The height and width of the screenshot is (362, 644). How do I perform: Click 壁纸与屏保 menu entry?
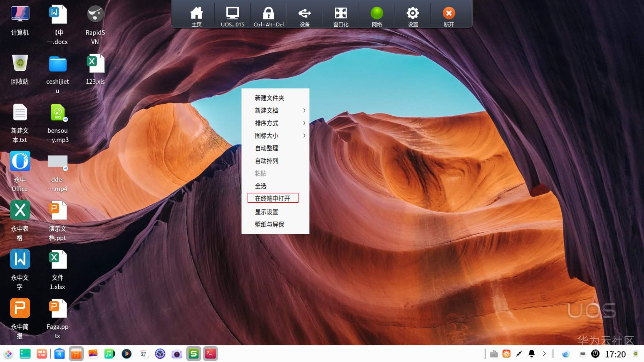point(269,224)
